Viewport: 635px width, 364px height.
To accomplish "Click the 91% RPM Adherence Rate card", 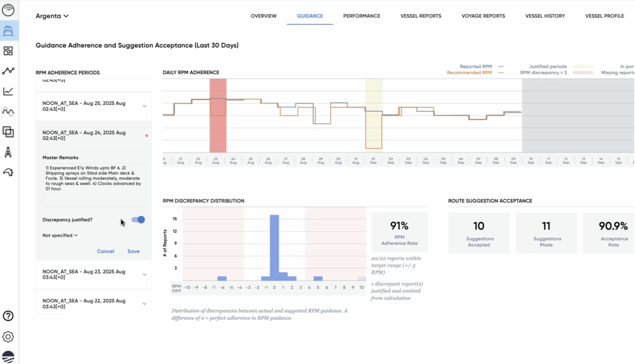I will pyautogui.click(x=399, y=232).
